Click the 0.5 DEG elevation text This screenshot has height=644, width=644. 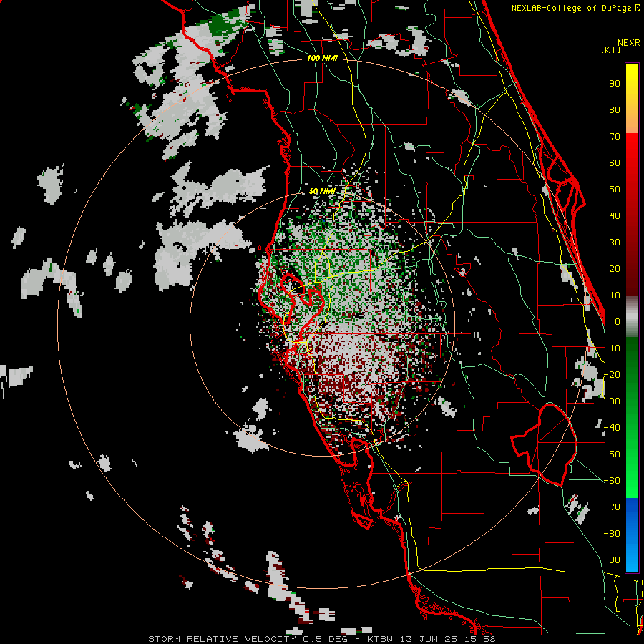coord(326,639)
